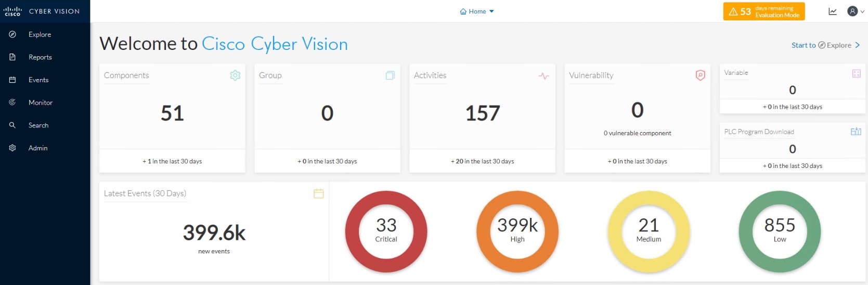Click the arrow after Start to Explore
The image size is (868, 285).
[x=858, y=45]
